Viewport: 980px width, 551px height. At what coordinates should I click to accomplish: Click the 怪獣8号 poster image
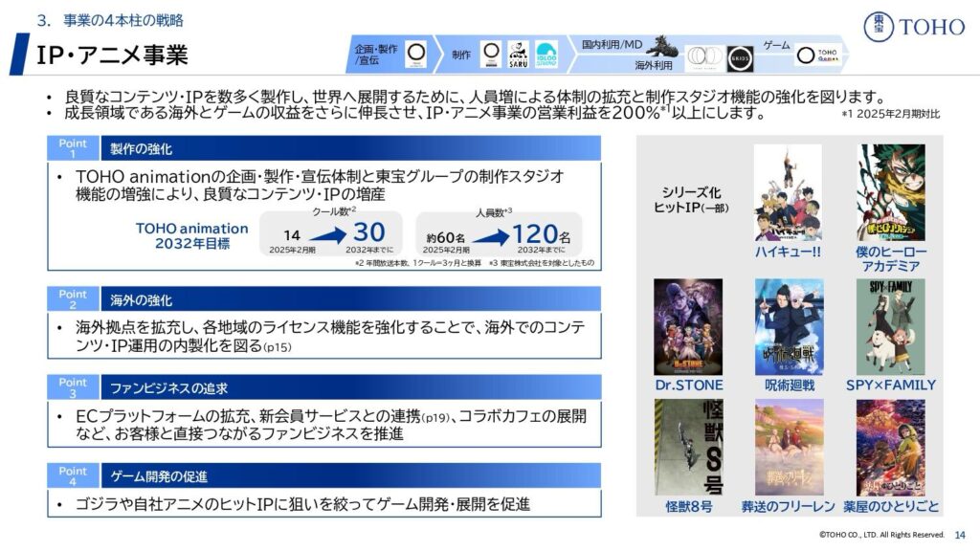coord(688,448)
